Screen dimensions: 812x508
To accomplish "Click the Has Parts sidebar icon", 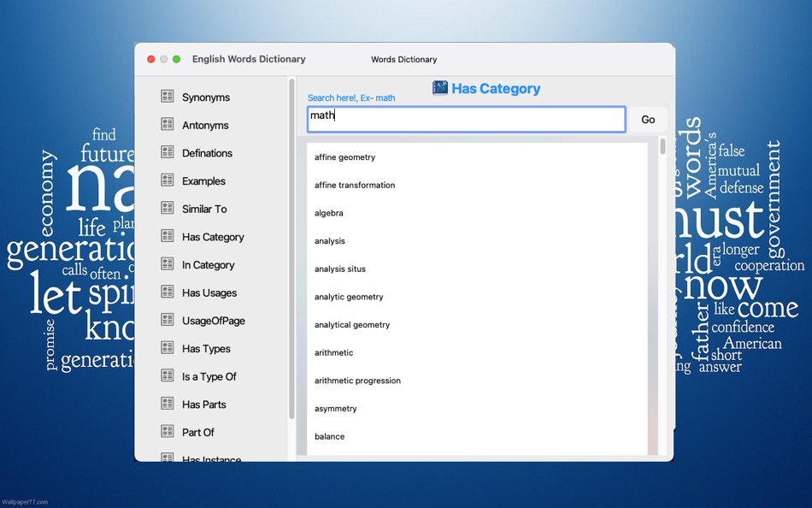I will pyautogui.click(x=167, y=404).
